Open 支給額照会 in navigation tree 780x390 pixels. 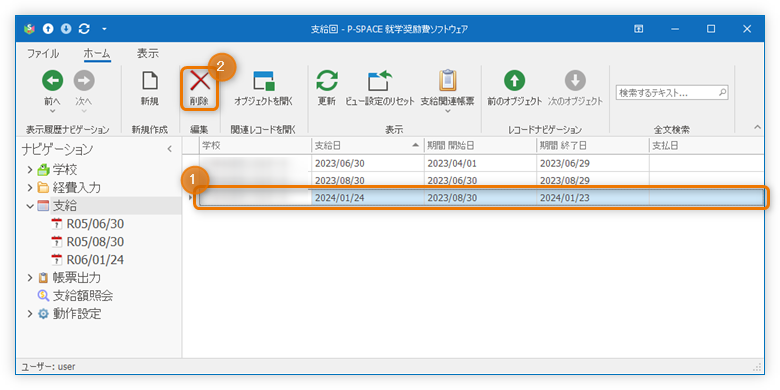click(83, 296)
